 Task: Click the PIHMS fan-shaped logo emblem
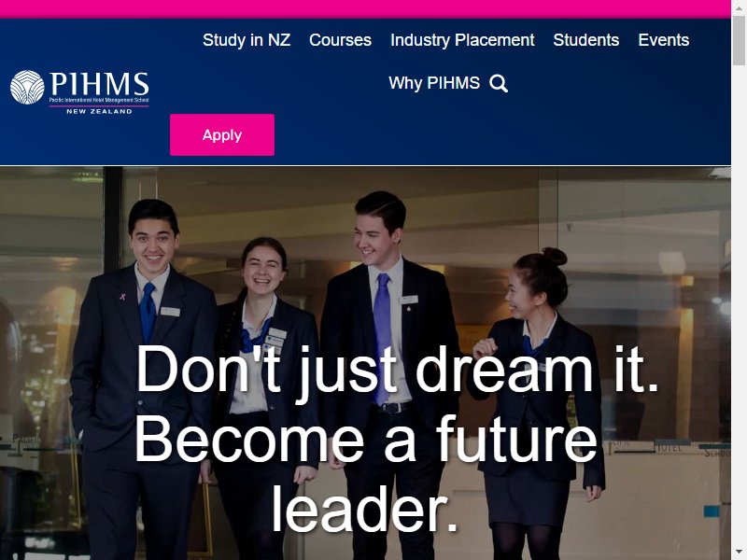(27, 87)
